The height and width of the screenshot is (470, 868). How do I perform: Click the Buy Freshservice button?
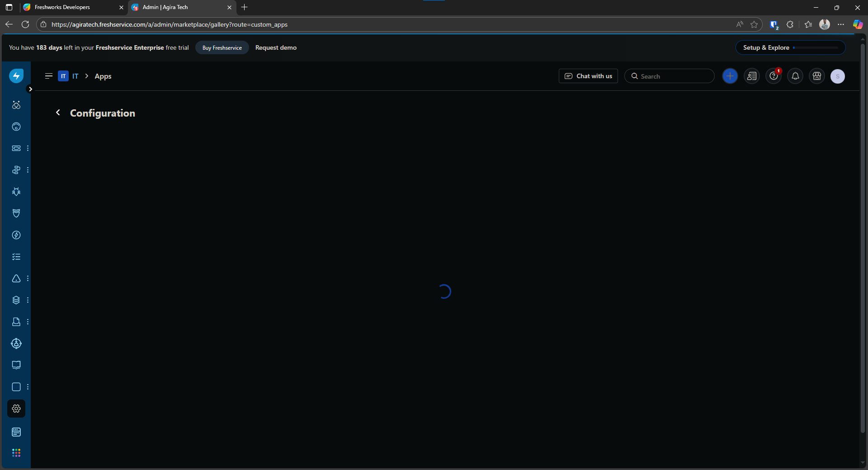222,48
